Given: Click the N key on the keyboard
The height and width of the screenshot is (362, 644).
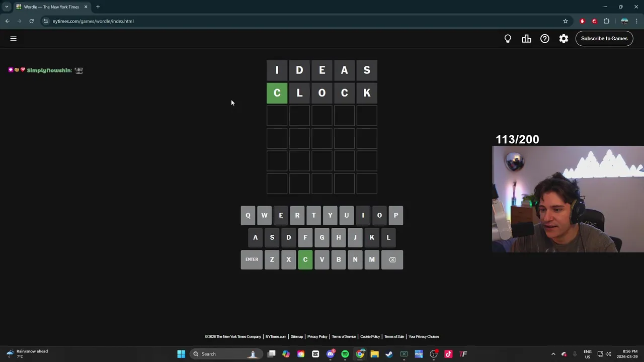Looking at the screenshot, I should (x=355, y=259).
